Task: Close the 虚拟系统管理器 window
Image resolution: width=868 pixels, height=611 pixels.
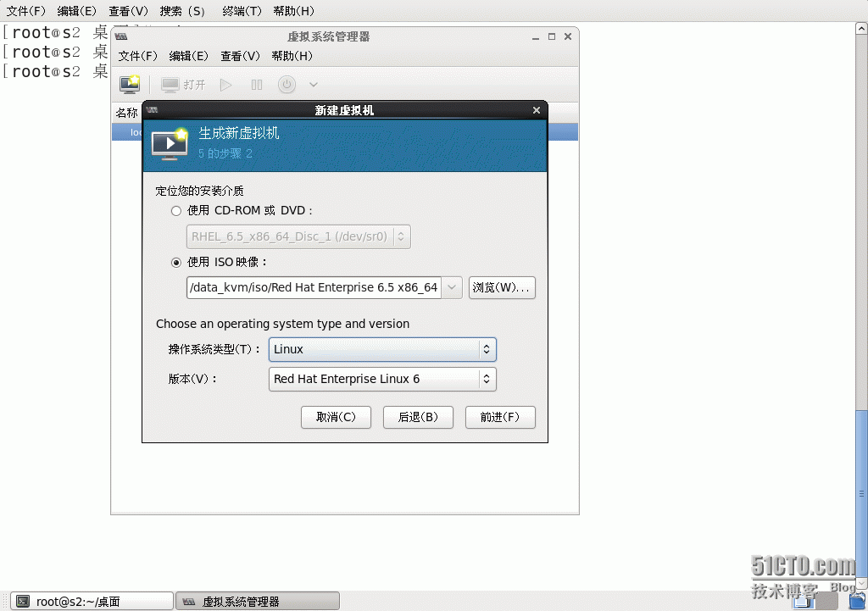Action: pyautogui.click(x=567, y=36)
